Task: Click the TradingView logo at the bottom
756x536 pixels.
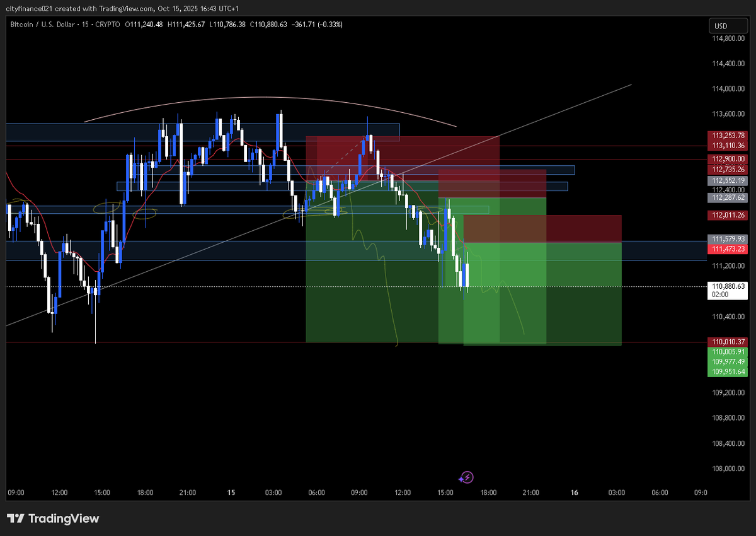Action: point(53,518)
